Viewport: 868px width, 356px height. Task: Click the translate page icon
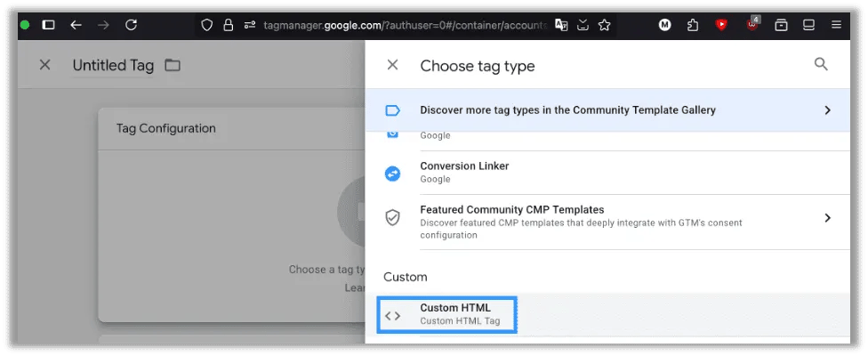[561, 25]
